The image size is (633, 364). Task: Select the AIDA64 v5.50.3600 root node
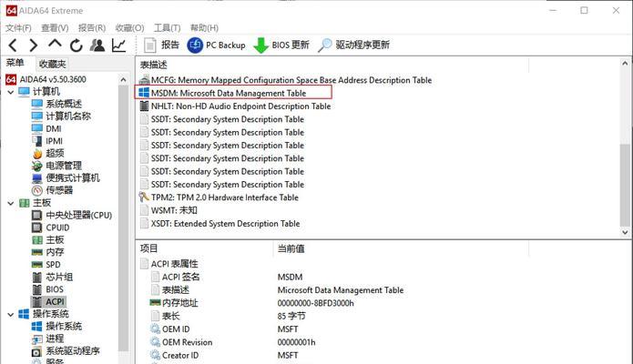[x=46, y=79]
